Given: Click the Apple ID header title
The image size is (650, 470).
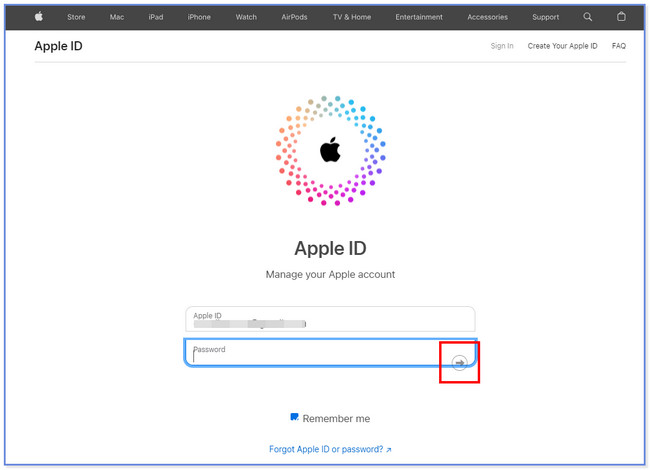Looking at the screenshot, I should coord(58,46).
